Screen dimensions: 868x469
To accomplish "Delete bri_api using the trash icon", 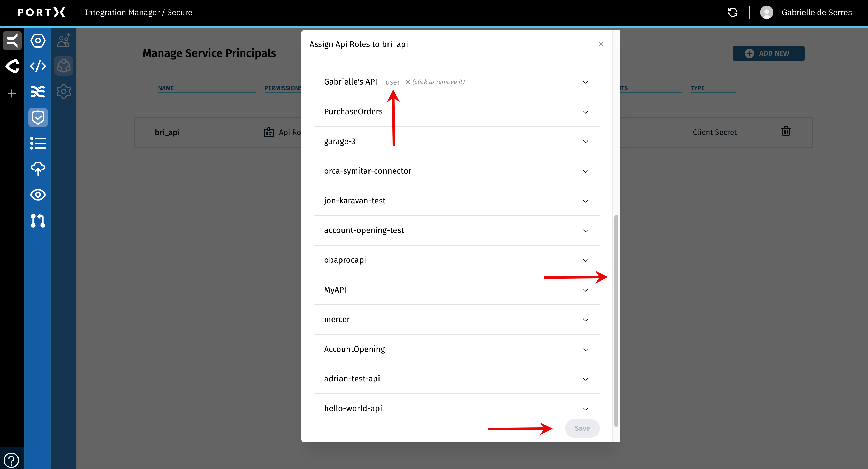I will [786, 132].
